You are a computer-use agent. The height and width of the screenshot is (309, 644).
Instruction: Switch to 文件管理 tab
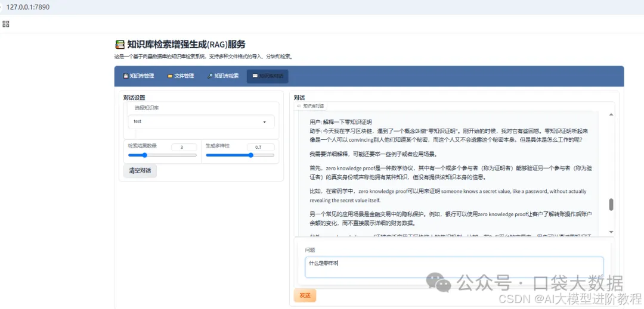pos(181,76)
